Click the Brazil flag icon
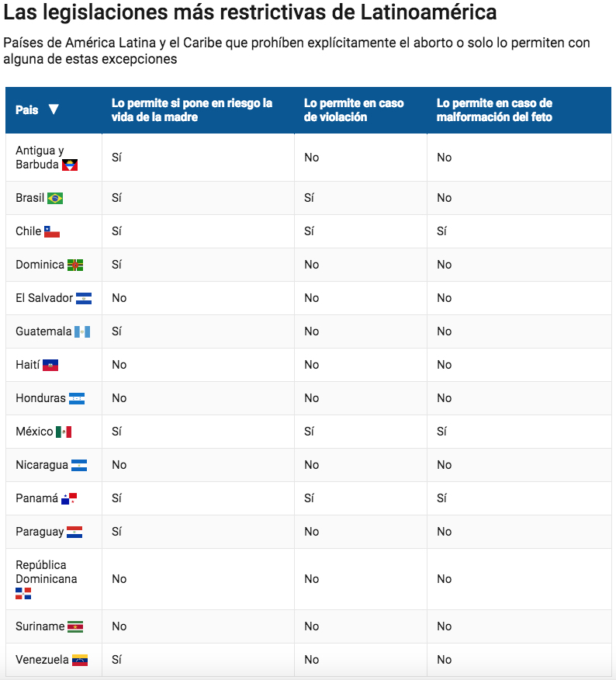The height and width of the screenshot is (680, 616). pos(55,199)
